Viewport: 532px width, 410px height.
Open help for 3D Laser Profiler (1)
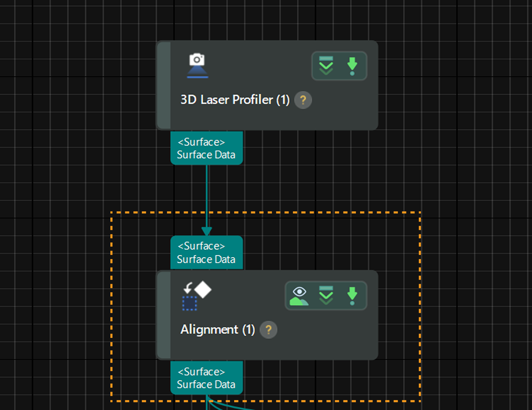pos(303,100)
